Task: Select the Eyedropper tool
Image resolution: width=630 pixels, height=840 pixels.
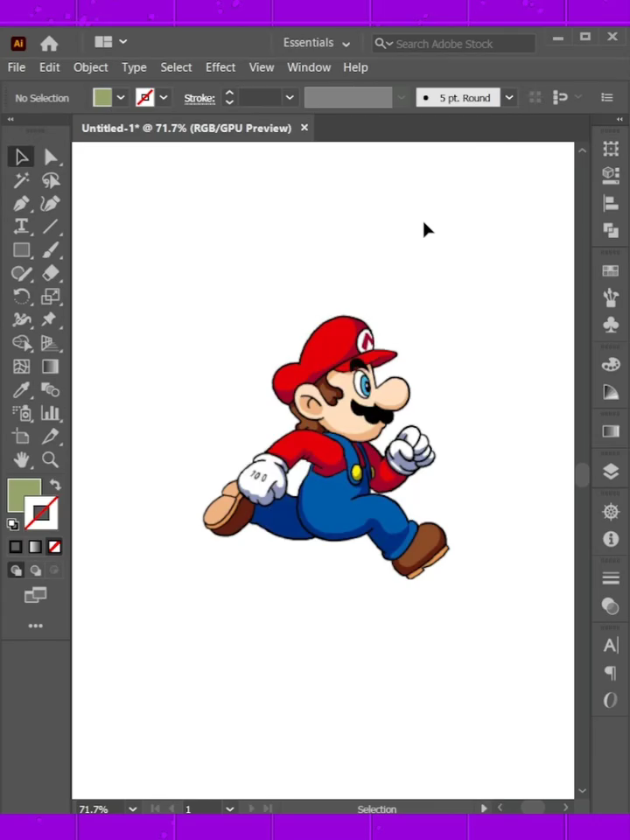Action: tap(21, 390)
